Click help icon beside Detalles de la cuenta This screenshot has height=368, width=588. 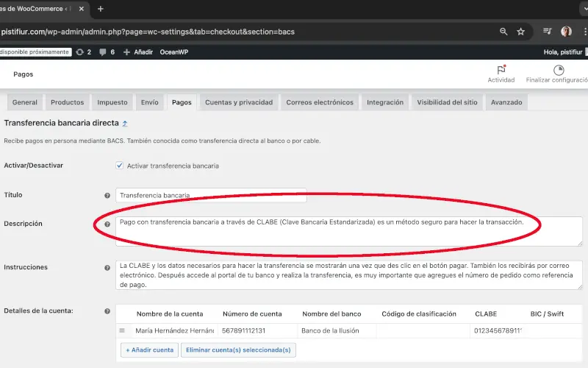pos(107,311)
